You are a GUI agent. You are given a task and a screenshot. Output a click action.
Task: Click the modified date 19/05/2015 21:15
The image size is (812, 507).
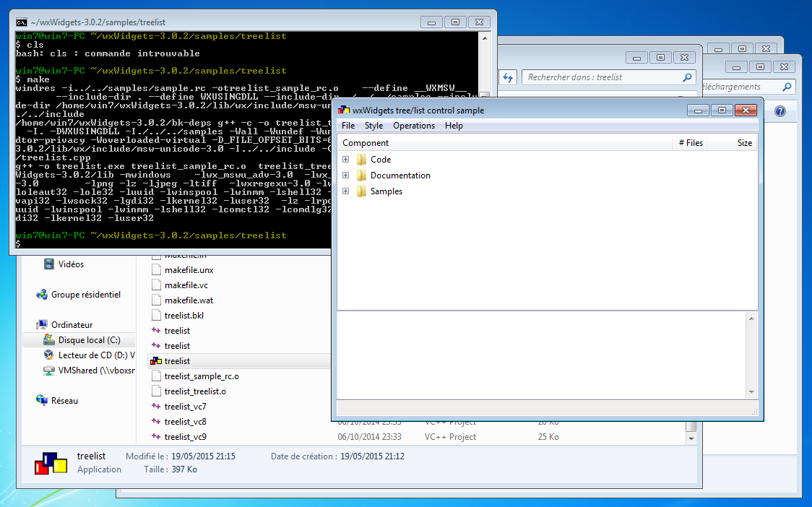[x=203, y=456]
